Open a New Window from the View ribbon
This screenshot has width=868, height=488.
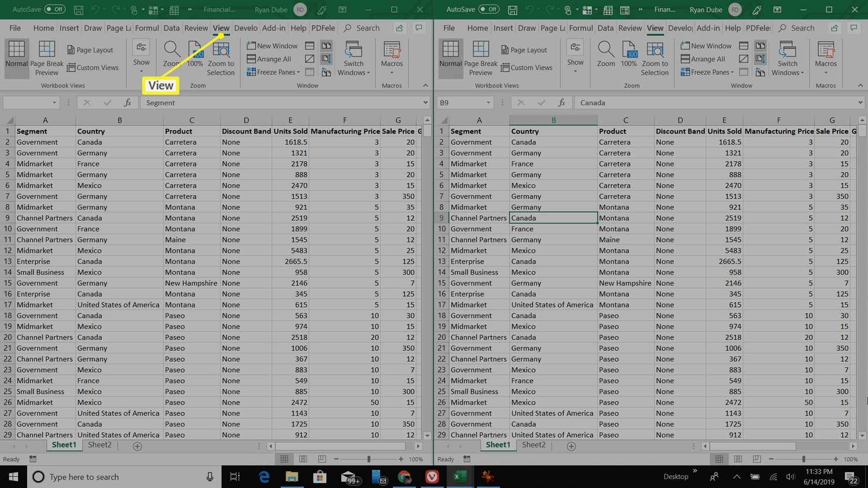pos(273,45)
